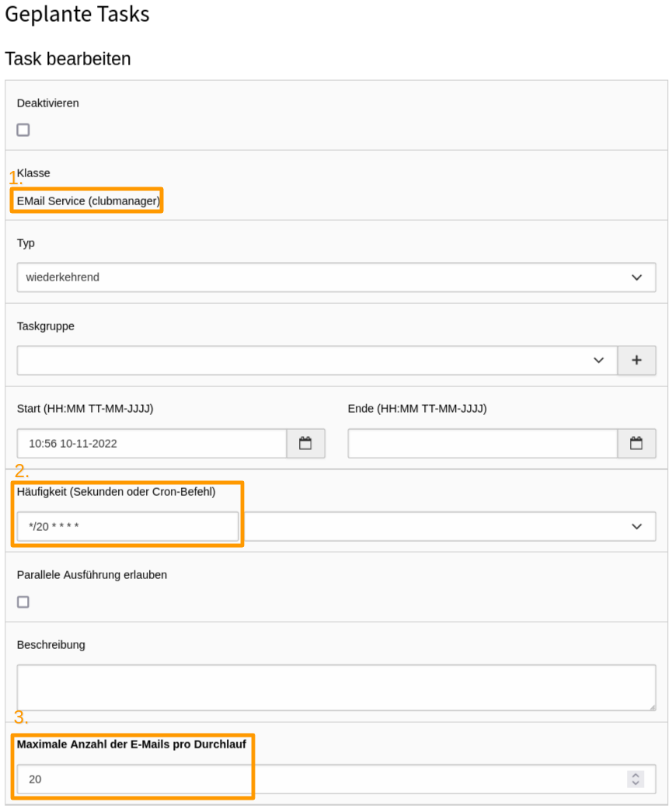
Task: Enable the Deaktivieren checkbox
Action: pyautogui.click(x=23, y=130)
